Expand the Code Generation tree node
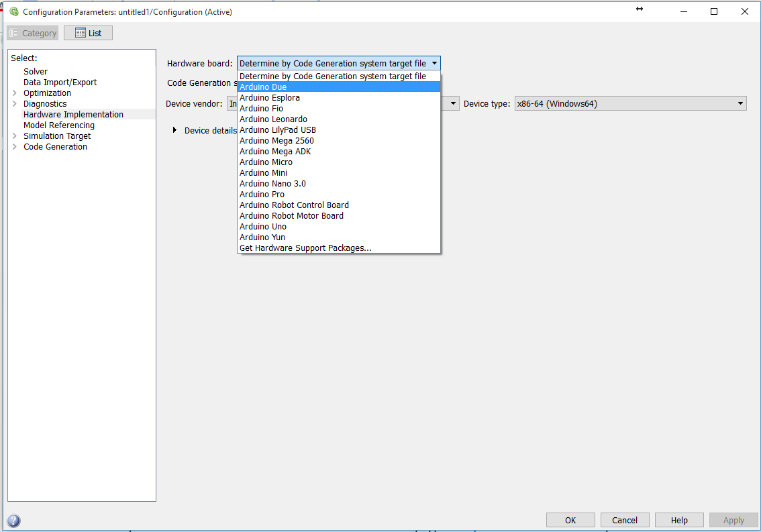 [15, 146]
